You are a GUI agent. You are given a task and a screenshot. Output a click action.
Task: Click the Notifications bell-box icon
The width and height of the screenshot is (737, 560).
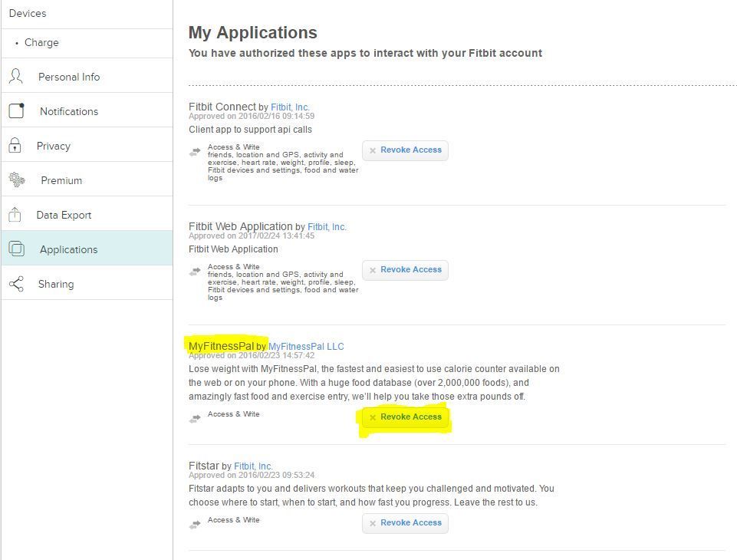pos(16,110)
